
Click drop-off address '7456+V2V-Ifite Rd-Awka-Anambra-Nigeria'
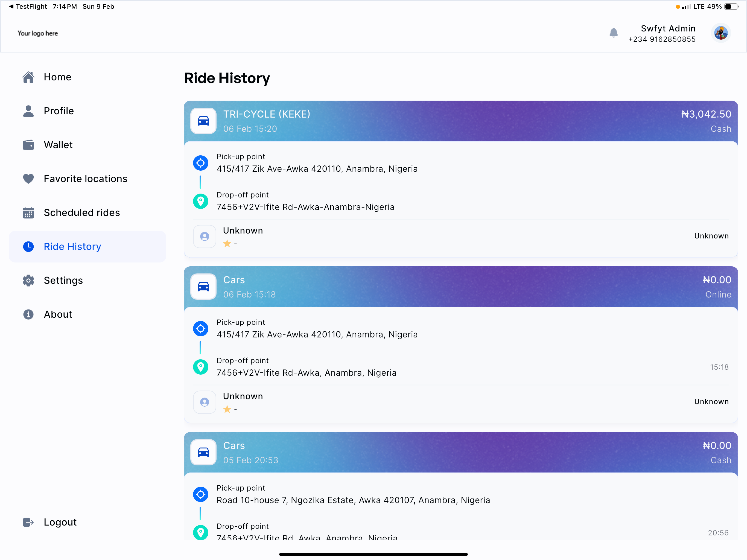[305, 207]
